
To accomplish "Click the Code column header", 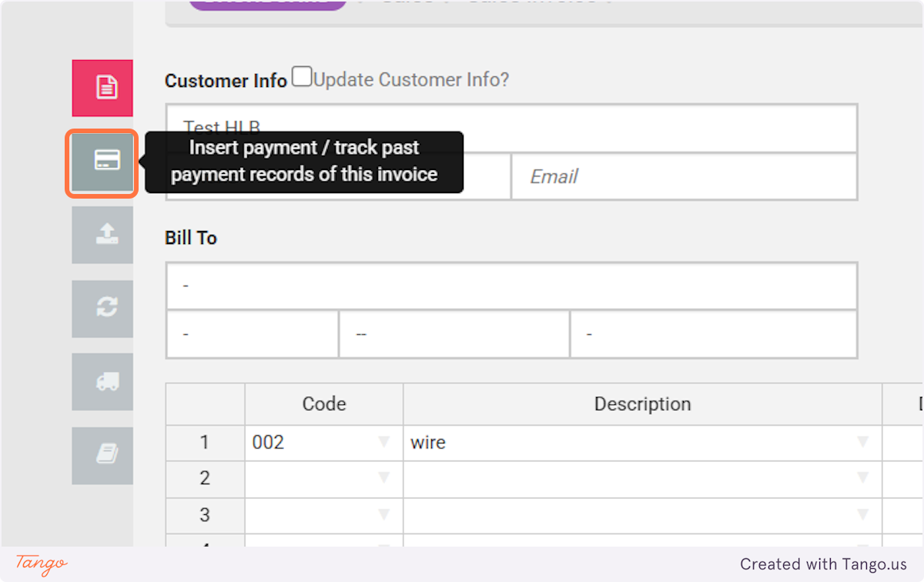I will click(x=324, y=404).
